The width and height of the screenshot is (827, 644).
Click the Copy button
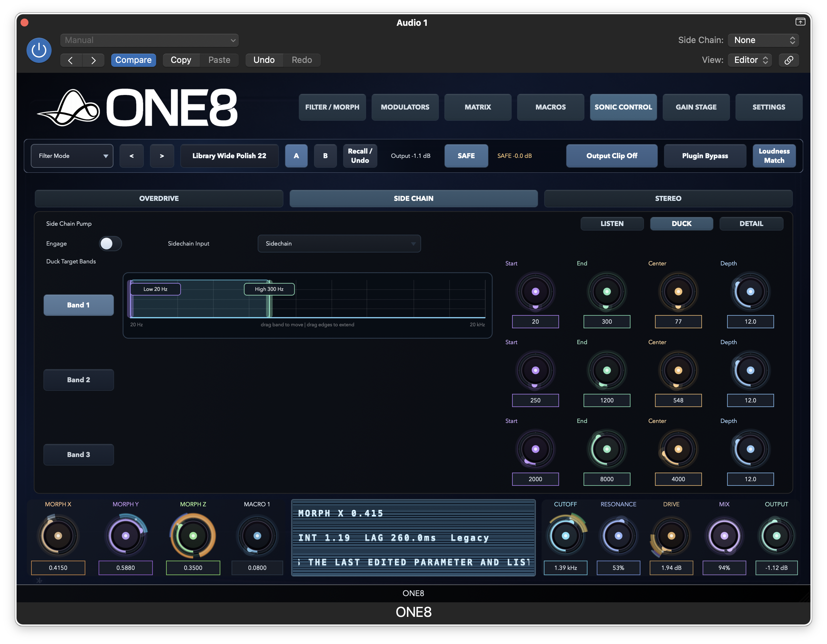coord(181,60)
